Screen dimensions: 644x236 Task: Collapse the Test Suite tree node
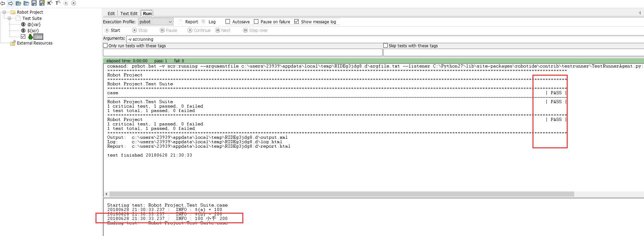pyautogui.click(x=10, y=18)
